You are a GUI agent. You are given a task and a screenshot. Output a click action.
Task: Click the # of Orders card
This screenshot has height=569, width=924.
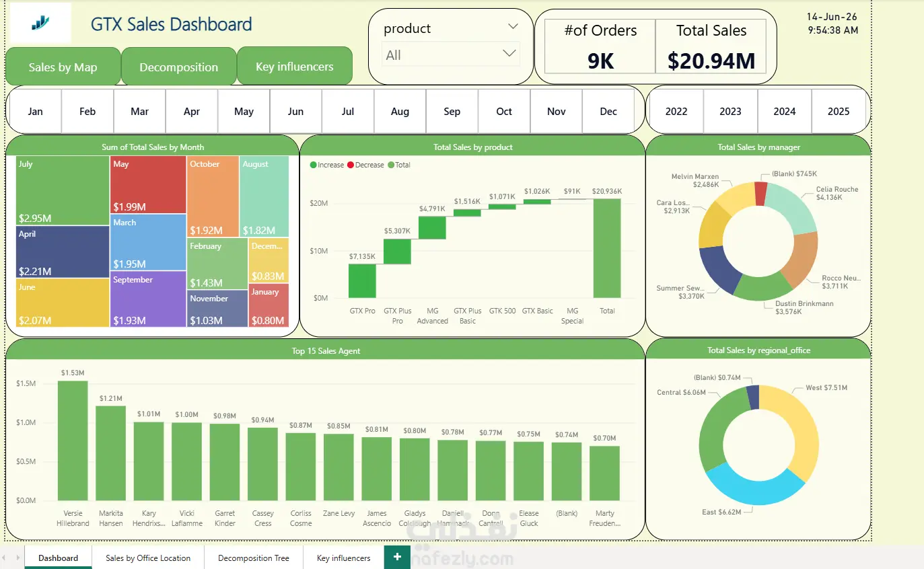coord(600,46)
